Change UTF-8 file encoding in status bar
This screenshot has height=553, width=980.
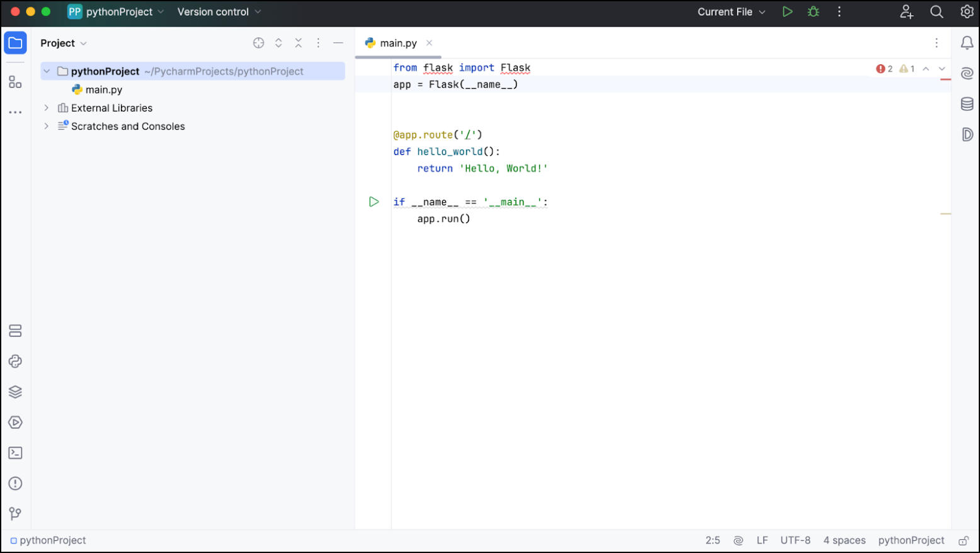[795, 540]
